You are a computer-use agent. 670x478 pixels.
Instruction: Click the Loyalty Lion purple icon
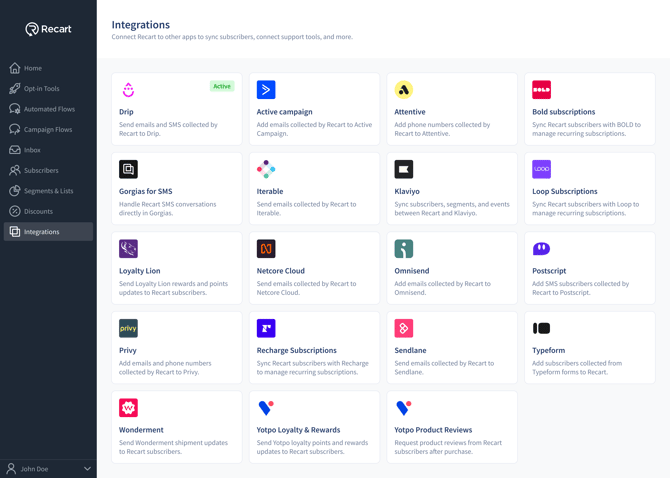click(128, 249)
